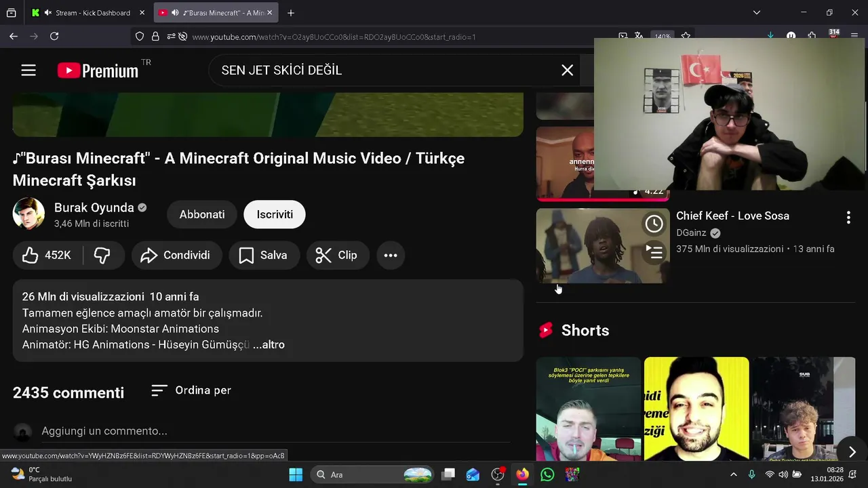Unmute the Kick Dashboard tab audio icon
868x488 pixels.
pyautogui.click(x=48, y=13)
